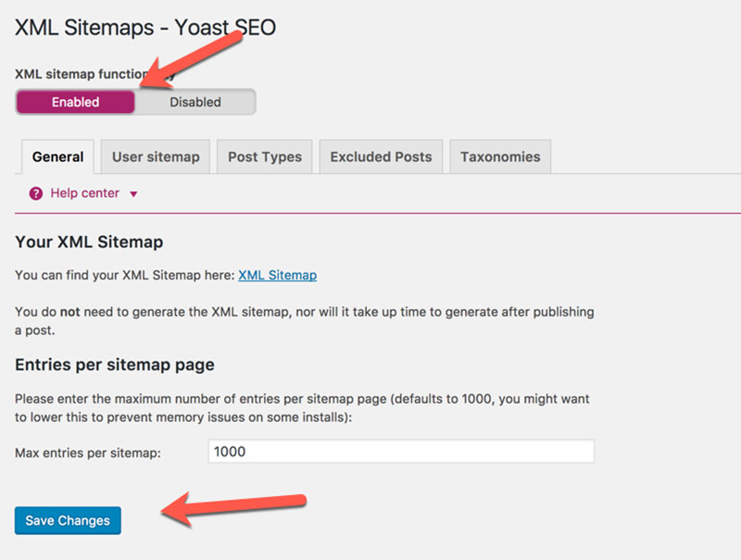Switch to the User sitemap tab
Viewport: 741px width, 560px height.
[x=155, y=156]
